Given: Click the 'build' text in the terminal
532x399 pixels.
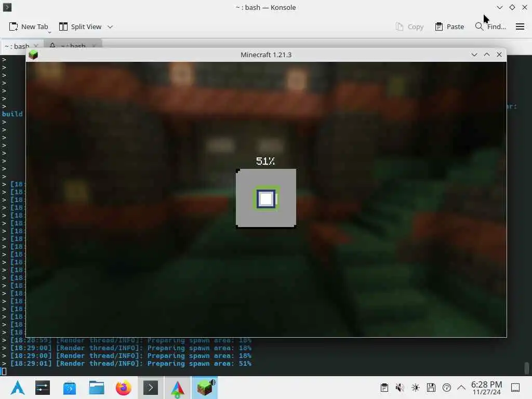Looking at the screenshot, I should 12,114.
